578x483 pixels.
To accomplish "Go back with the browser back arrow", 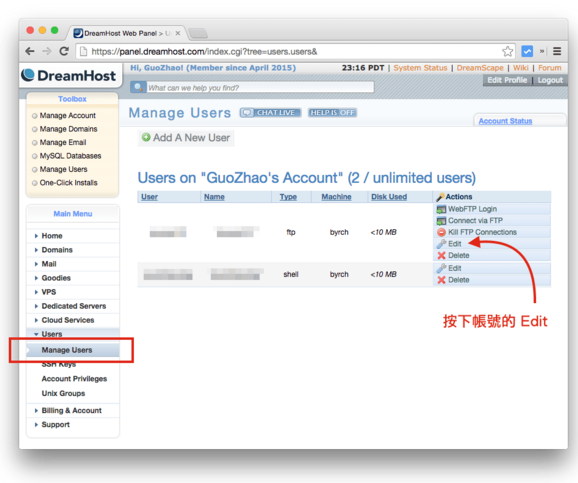I will [30, 51].
